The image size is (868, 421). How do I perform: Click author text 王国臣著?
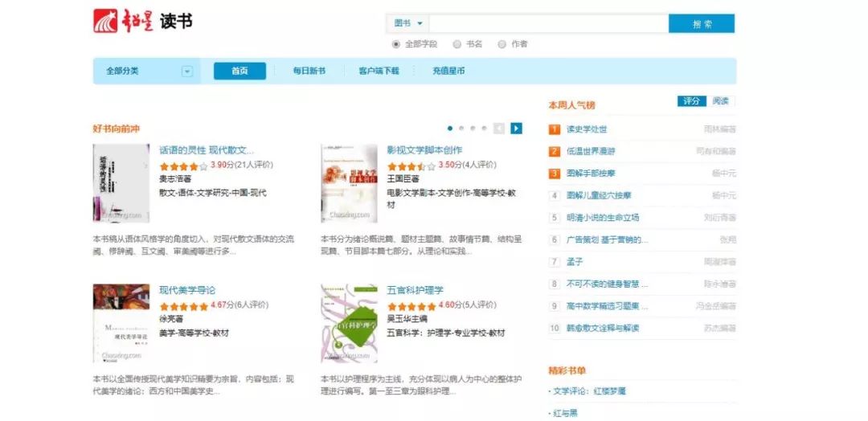[x=403, y=178]
